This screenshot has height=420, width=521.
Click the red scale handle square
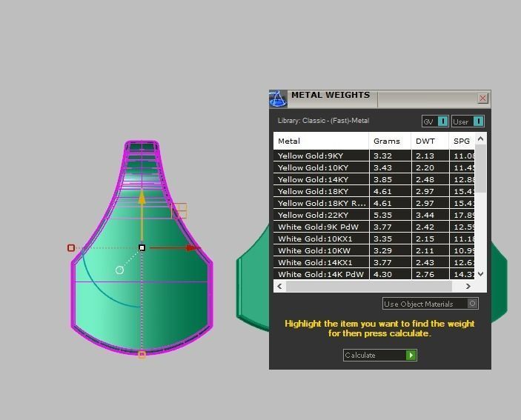[71, 248]
